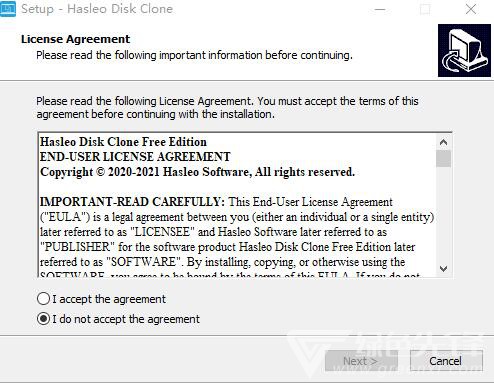Click the 'License Agreement' heading text

point(75,39)
